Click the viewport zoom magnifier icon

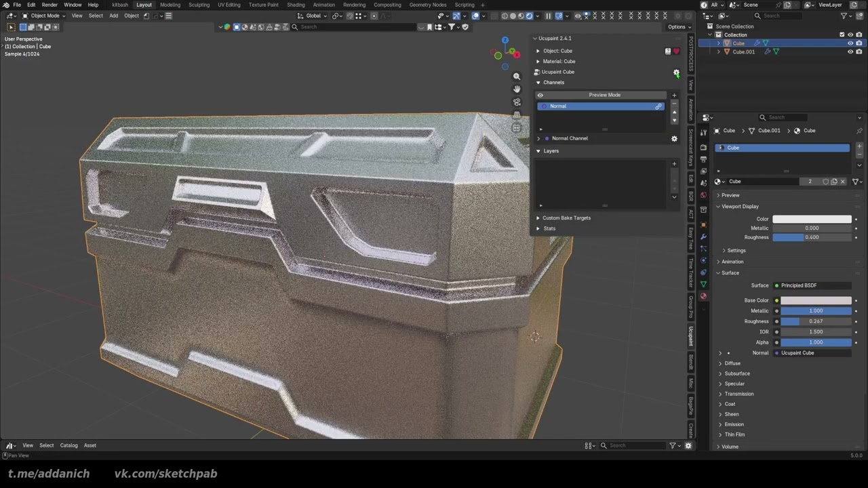click(x=517, y=77)
